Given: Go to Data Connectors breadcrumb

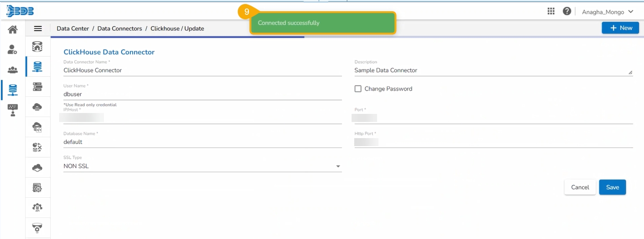Looking at the screenshot, I should [120, 29].
